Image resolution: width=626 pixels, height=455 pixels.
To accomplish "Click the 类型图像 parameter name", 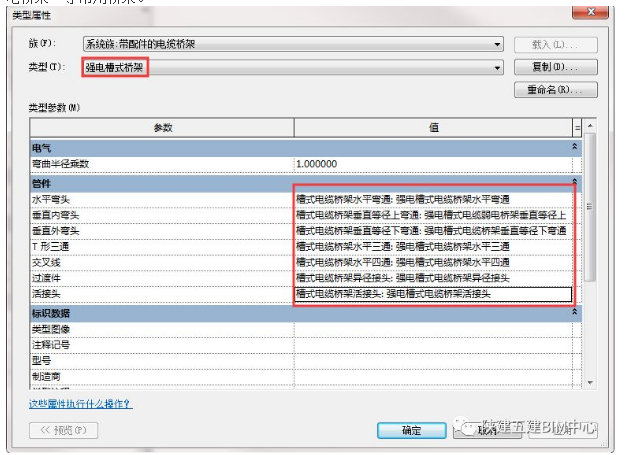I will 51,329.
